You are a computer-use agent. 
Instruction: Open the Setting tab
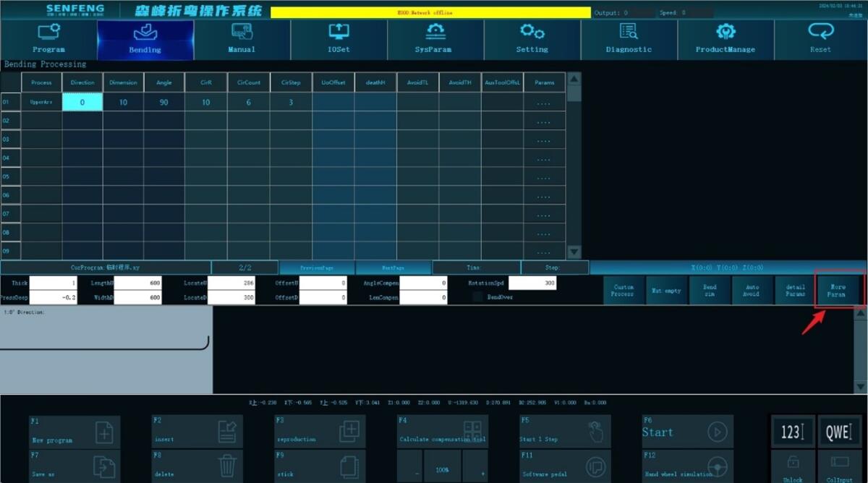pos(532,39)
